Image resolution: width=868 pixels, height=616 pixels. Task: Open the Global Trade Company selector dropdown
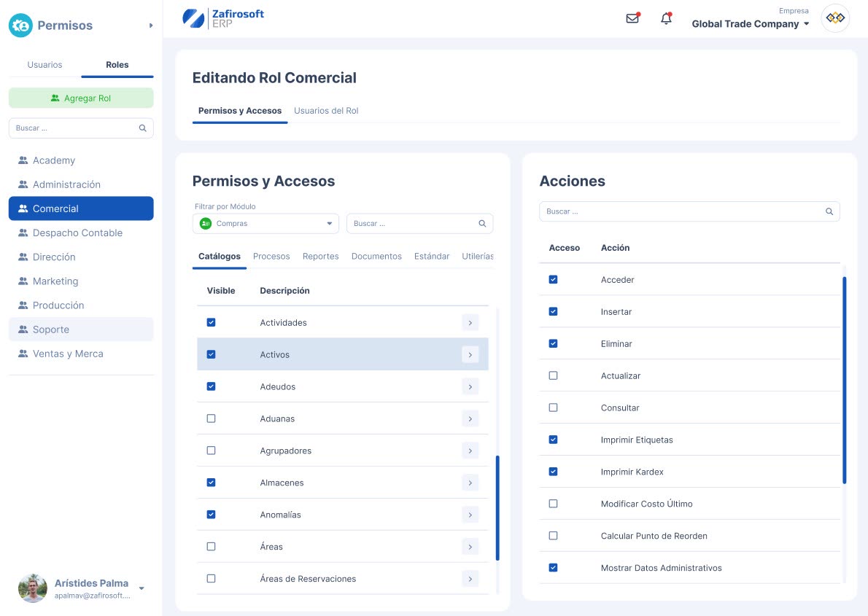tap(750, 24)
